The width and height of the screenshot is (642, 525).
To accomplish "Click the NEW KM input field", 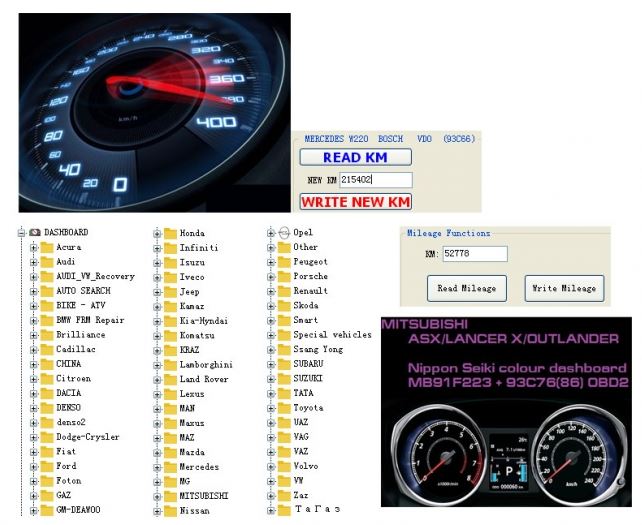I will pyautogui.click(x=375, y=180).
